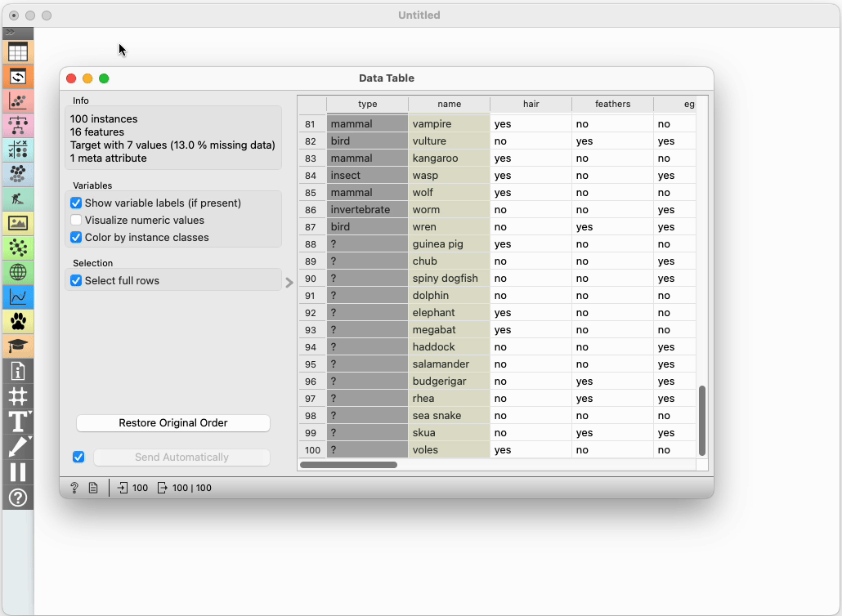Open the Data widget category
The width and height of the screenshot is (842, 616).
click(18, 52)
